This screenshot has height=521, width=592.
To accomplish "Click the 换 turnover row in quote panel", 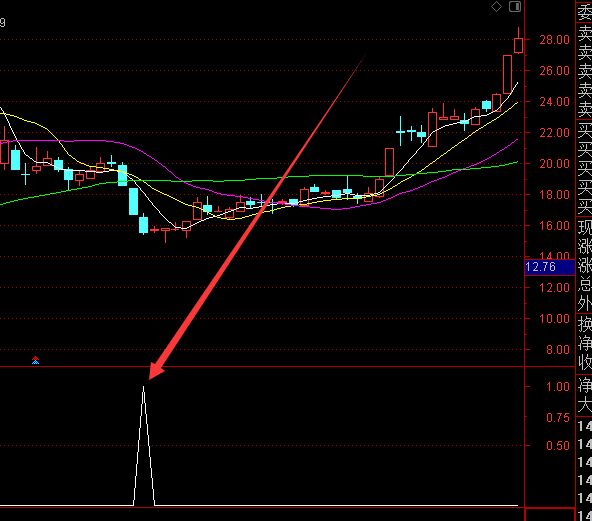I will pyautogui.click(x=584, y=324).
